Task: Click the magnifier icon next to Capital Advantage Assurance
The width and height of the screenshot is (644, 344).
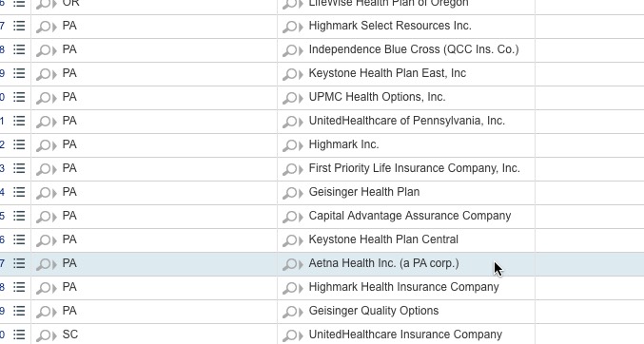Action: tap(293, 217)
